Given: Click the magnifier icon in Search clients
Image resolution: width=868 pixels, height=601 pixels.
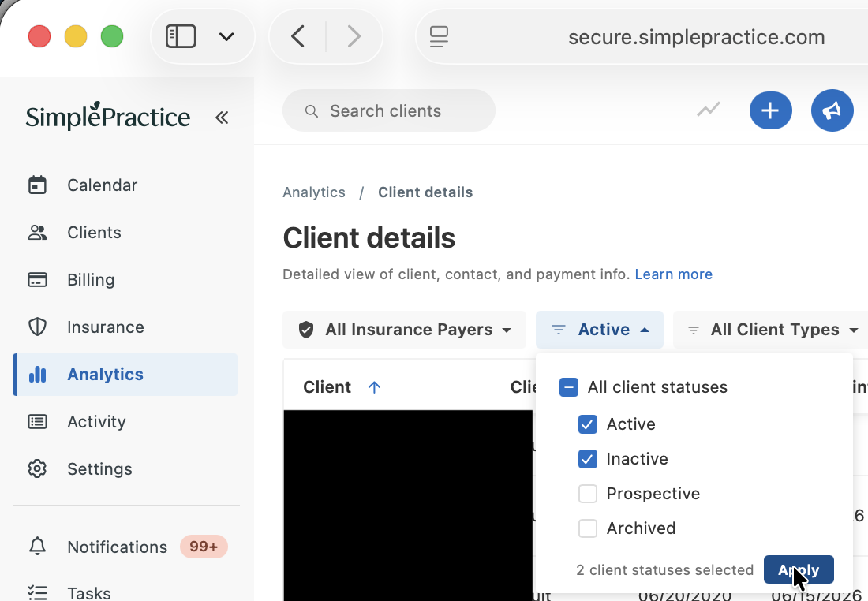Looking at the screenshot, I should (312, 111).
